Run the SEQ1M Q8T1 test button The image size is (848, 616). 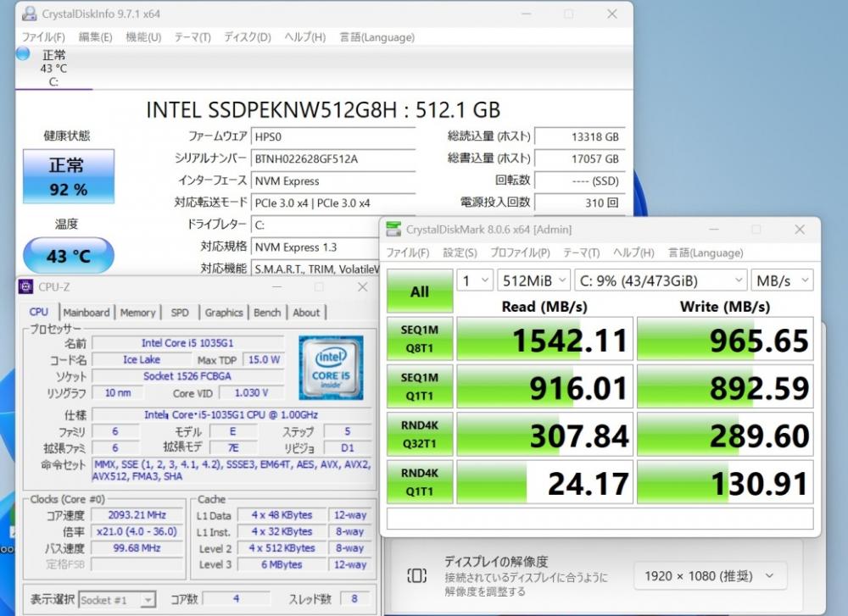(x=420, y=339)
